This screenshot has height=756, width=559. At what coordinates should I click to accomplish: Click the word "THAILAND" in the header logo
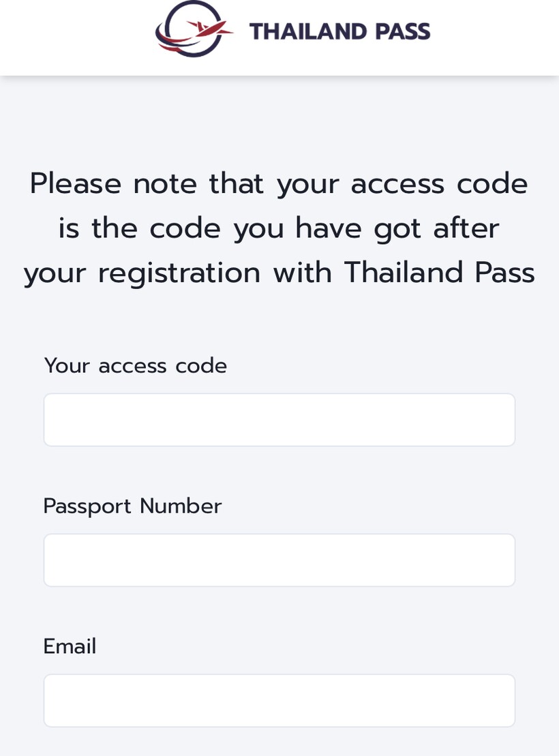[x=309, y=31]
